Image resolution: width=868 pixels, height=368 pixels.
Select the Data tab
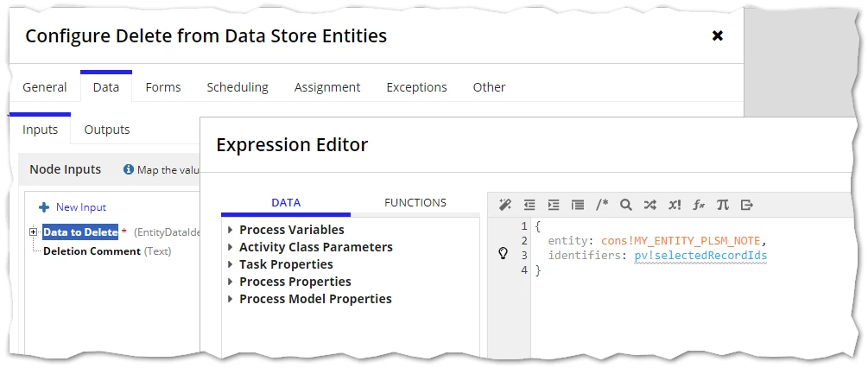point(106,87)
